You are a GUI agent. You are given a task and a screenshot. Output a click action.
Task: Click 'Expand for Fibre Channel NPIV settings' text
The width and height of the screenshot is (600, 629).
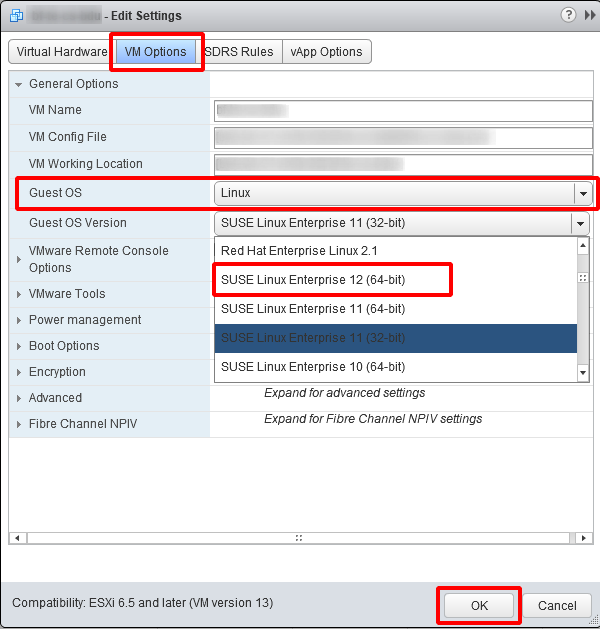pos(373,419)
